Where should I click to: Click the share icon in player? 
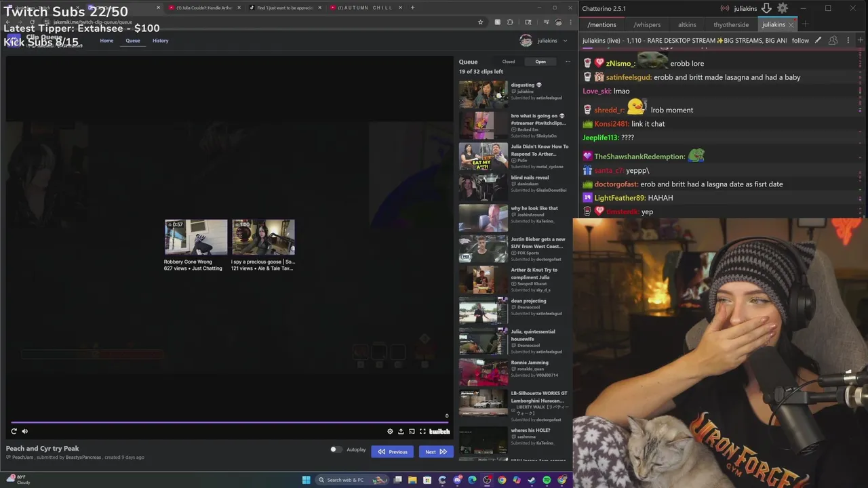click(x=401, y=431)
